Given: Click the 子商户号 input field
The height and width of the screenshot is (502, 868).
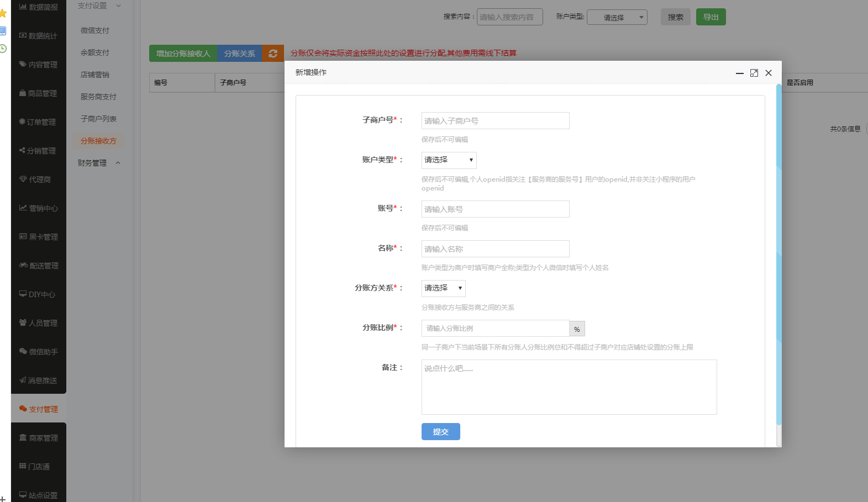Looking at the screenshot, I should 495,121.
